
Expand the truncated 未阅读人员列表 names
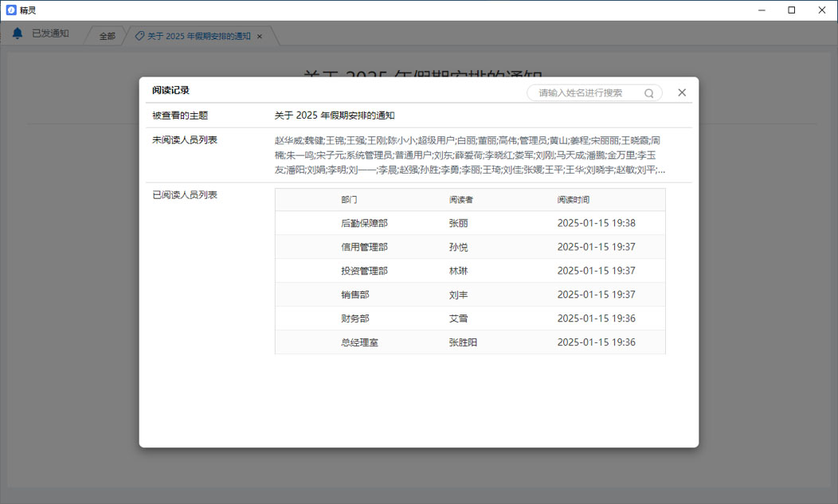(660, 170)
